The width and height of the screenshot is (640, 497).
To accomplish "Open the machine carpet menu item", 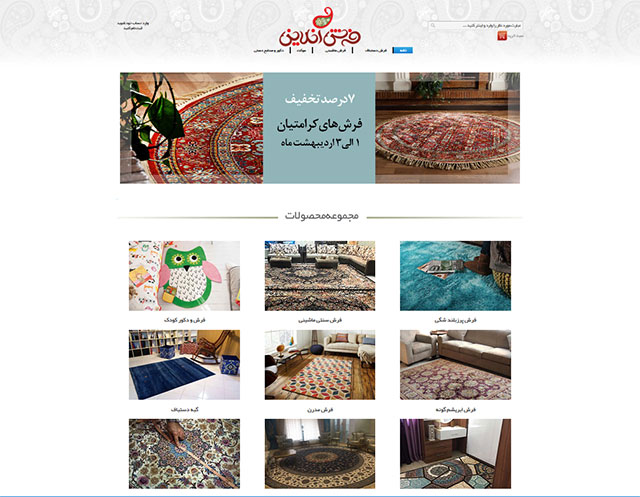I will tap(336, 51).
